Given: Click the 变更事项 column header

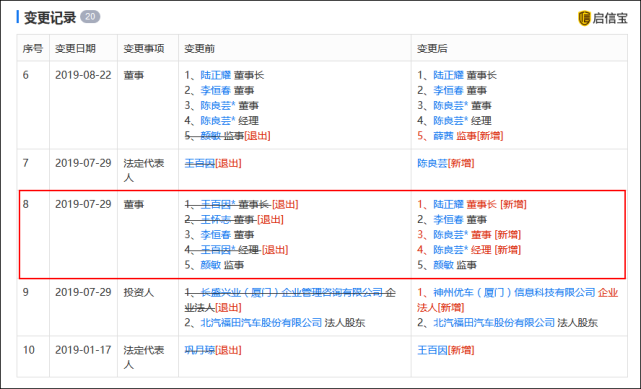Looking at the screenshot, I should click(144, 49).
